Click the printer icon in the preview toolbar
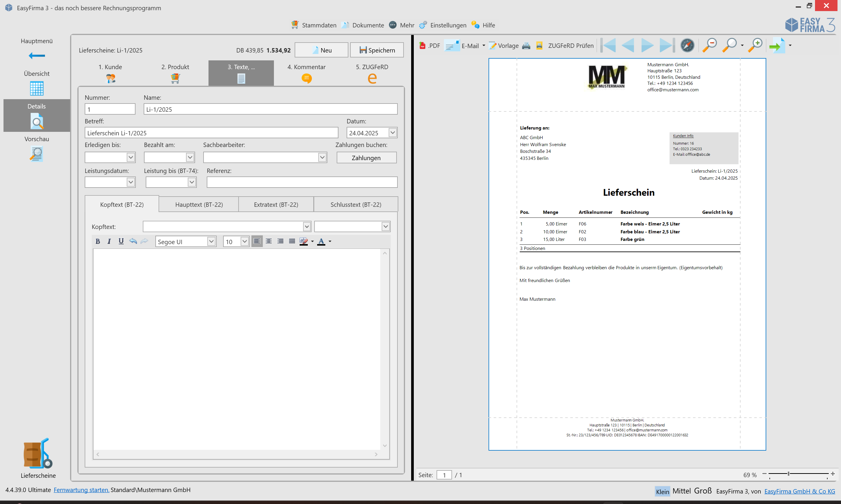The height and width of the screenshot is (504, 841). pos(526,45)
